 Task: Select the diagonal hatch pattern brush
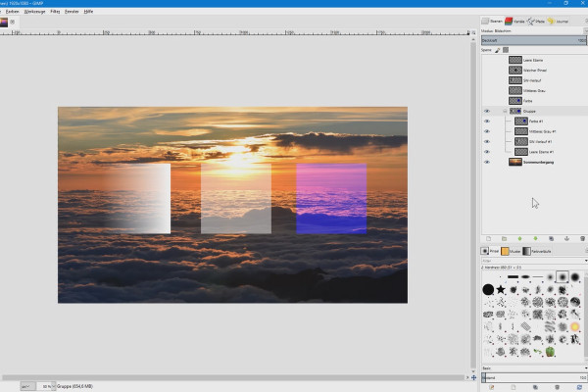click(x=525, y=326)
